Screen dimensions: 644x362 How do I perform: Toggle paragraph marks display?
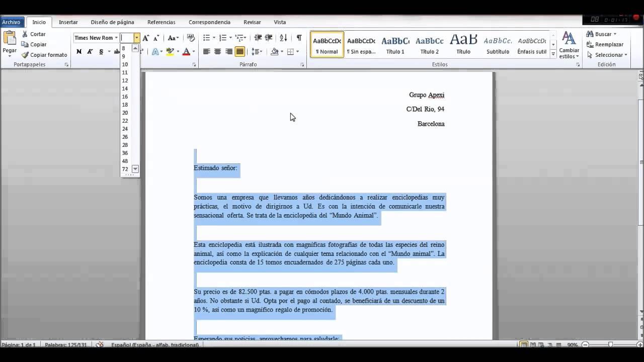pyautogui.click(x=298, y=37)
